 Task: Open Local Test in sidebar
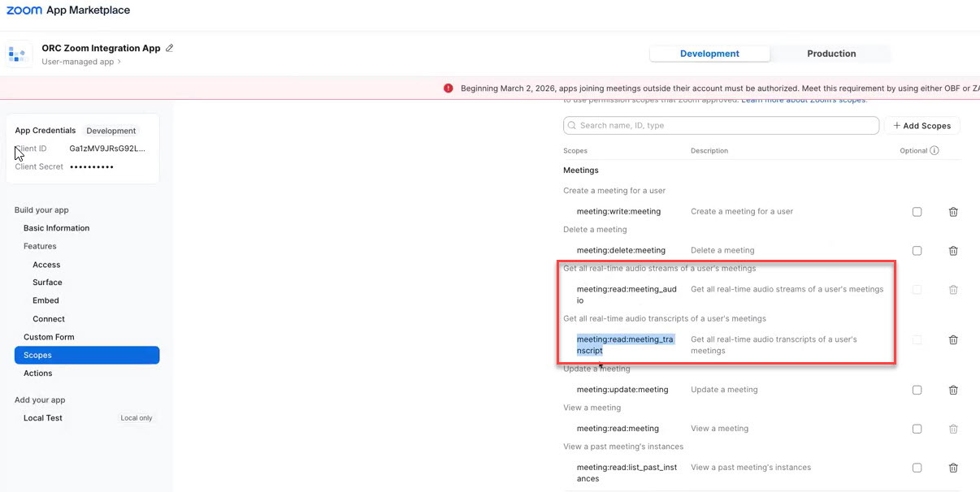(x=43, y=418)
